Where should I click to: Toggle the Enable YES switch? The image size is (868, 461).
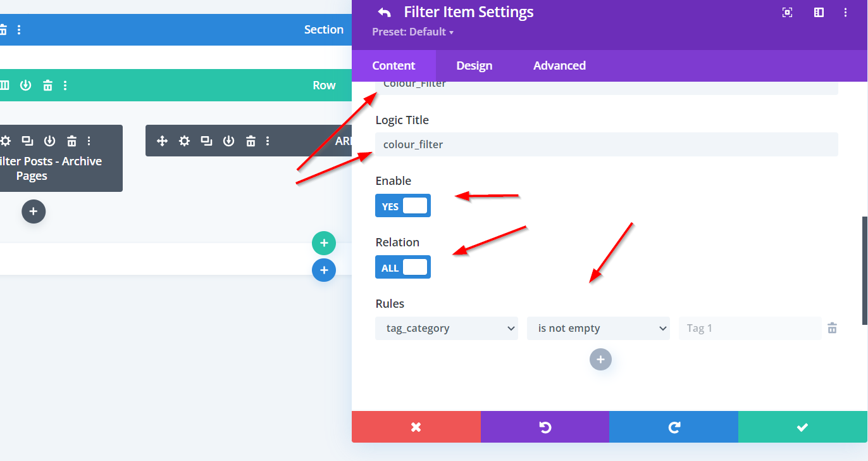point(403,206)
